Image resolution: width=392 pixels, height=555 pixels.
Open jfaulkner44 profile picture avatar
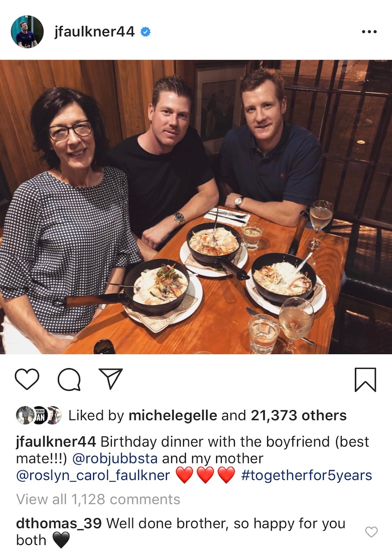(27, 32)
